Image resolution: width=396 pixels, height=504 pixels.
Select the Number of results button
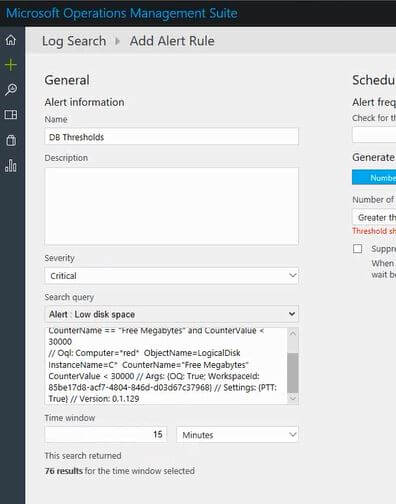point(374,178)
